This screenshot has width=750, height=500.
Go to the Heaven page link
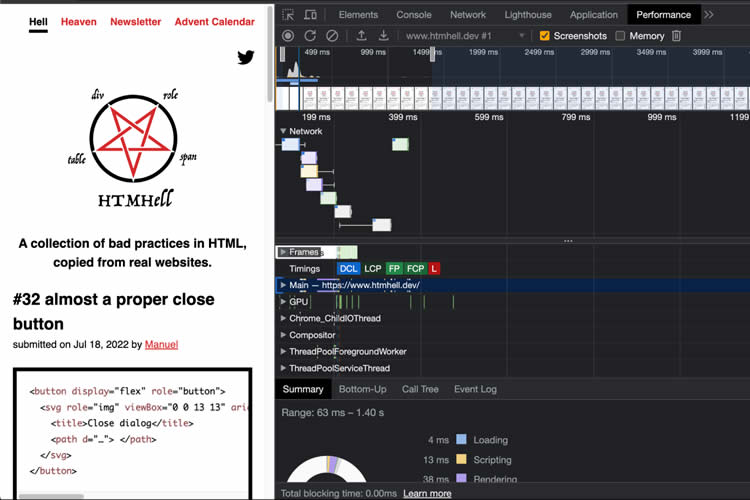78,22
